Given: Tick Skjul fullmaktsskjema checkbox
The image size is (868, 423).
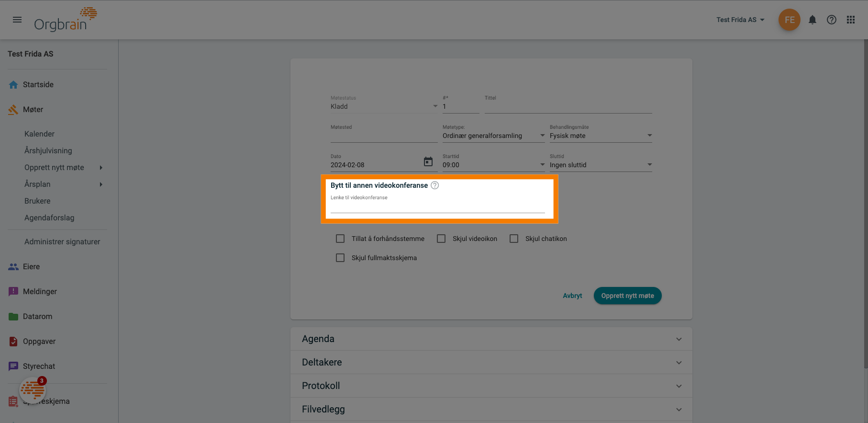Looking at the screenshot, I should pos(340,258).
